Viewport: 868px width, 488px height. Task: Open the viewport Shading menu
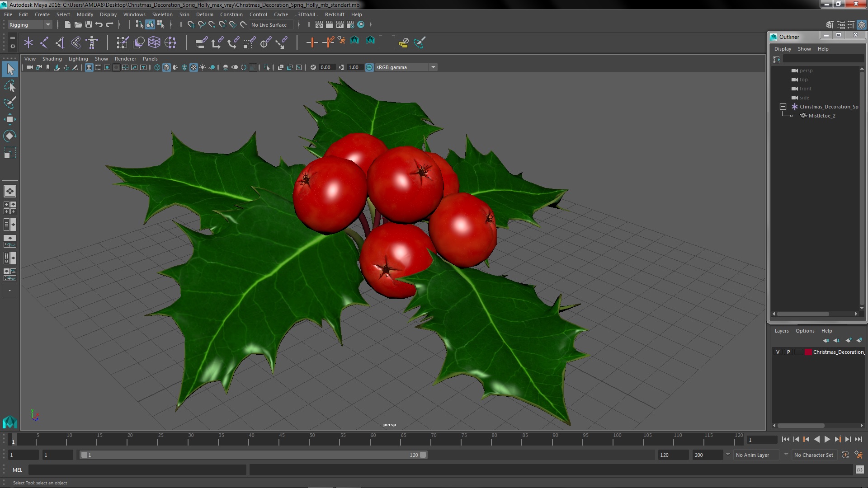tap(52, 59)
